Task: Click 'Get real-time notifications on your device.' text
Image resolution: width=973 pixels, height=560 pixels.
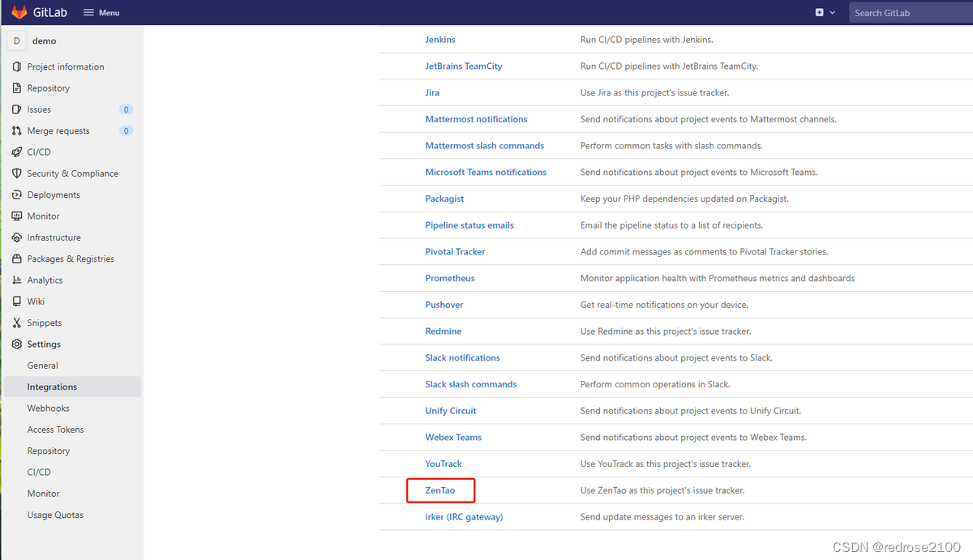Action: pos(664,305)
